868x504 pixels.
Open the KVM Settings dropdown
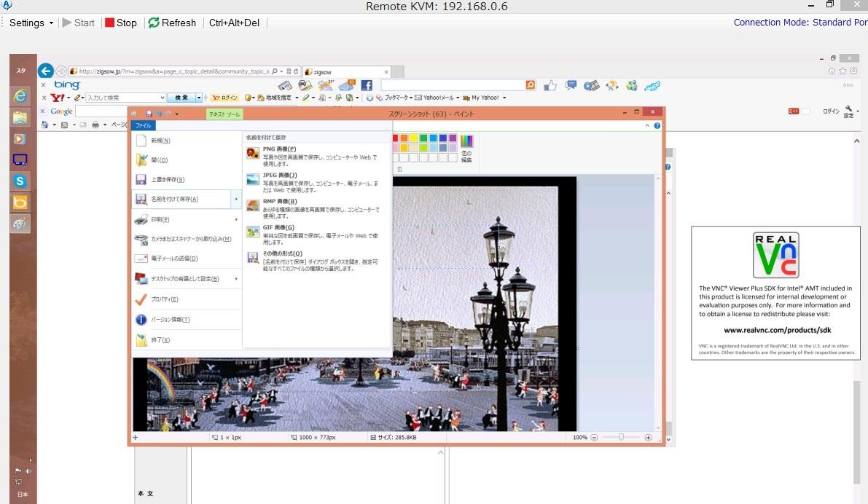(31, 23)
